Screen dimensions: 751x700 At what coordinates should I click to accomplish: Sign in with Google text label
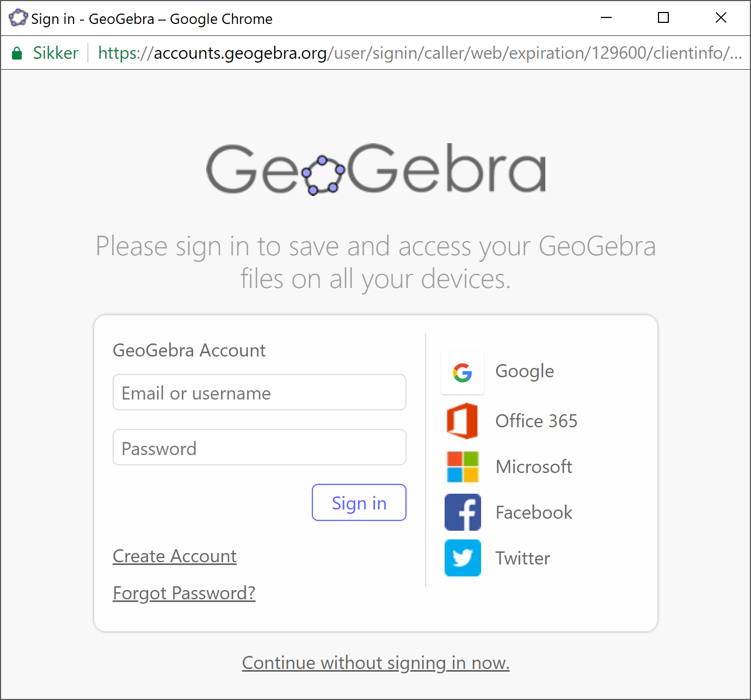[524, 371]
